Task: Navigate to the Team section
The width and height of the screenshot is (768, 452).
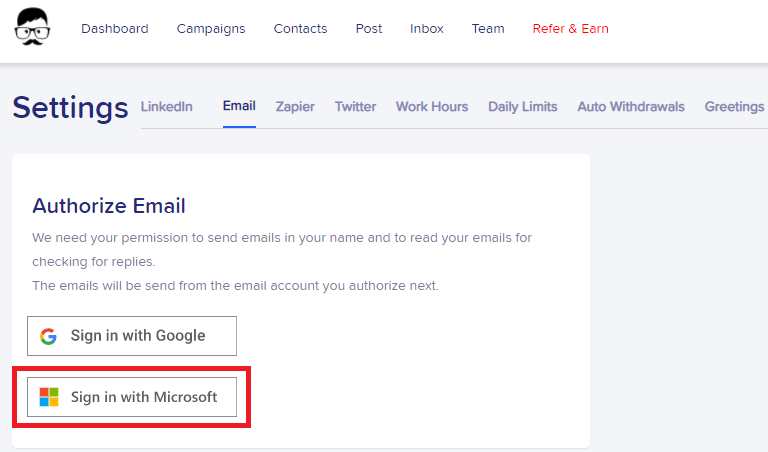Action: (488, 28)
